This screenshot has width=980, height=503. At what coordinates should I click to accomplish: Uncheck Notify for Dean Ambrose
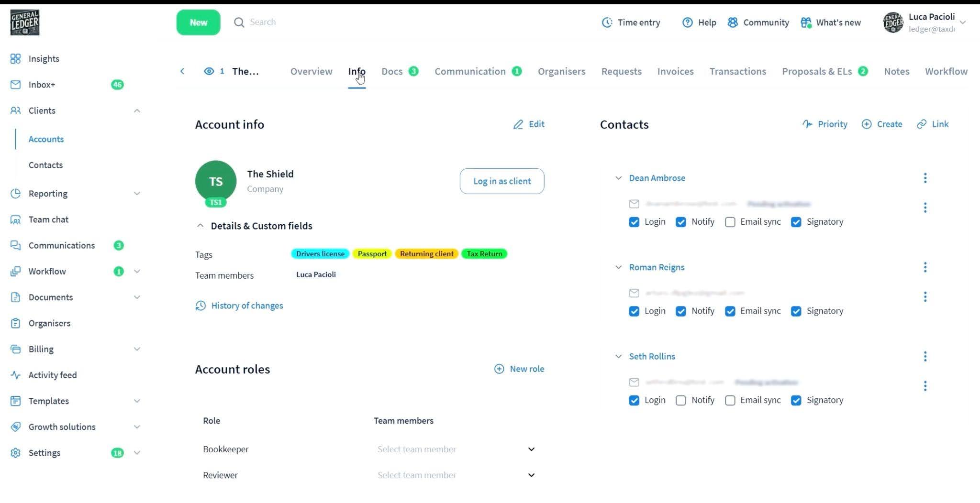[x=680, y=222]
